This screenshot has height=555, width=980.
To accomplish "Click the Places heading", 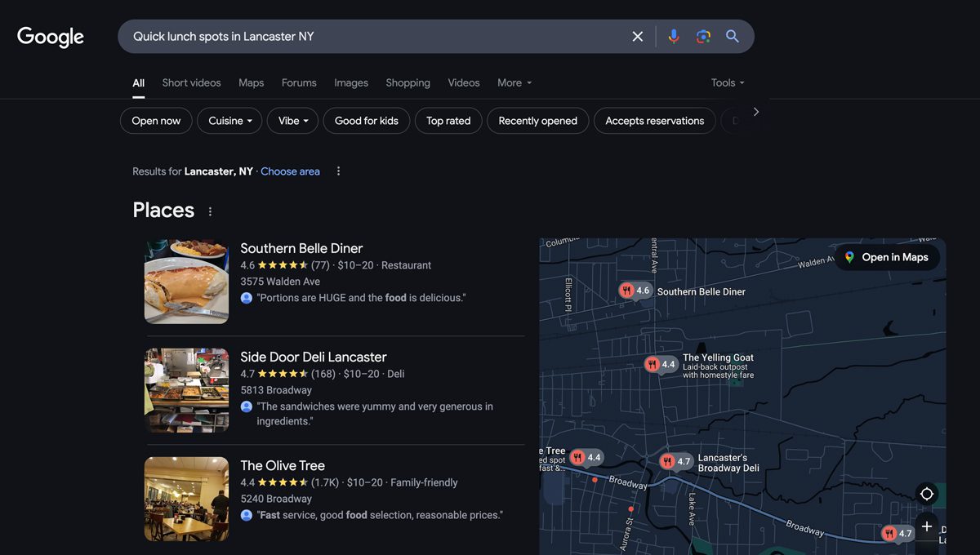I will point(163,210).
